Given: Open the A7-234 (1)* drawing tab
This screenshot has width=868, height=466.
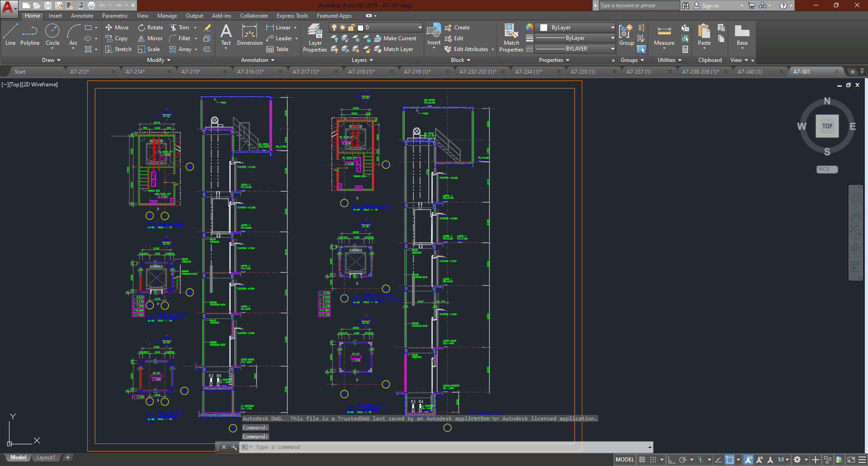Looking at the screenshot, I should coord(528,71).
